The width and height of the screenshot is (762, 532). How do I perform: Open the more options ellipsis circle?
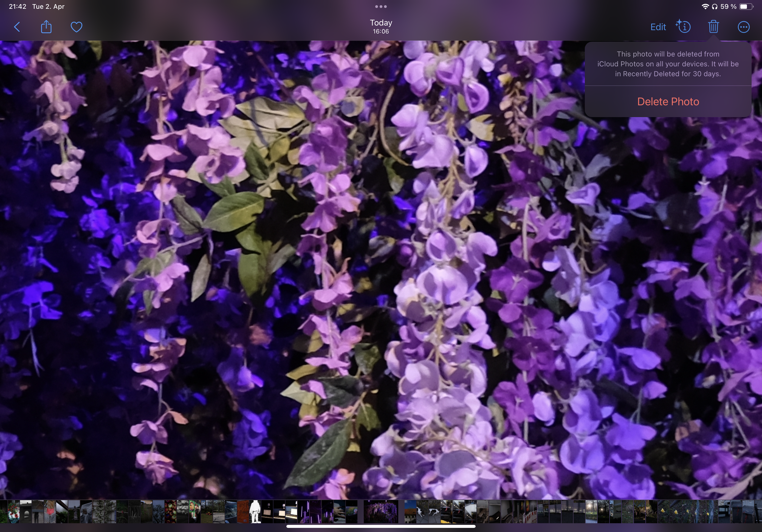click(744, 27)
